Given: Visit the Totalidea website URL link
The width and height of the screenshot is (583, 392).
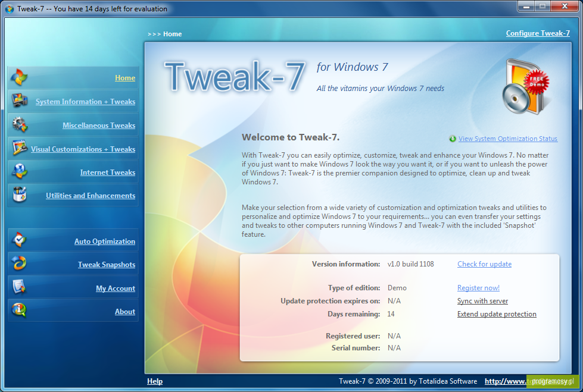Looking at the screenshot, I should pyautogui.click(x=529, y=381).
